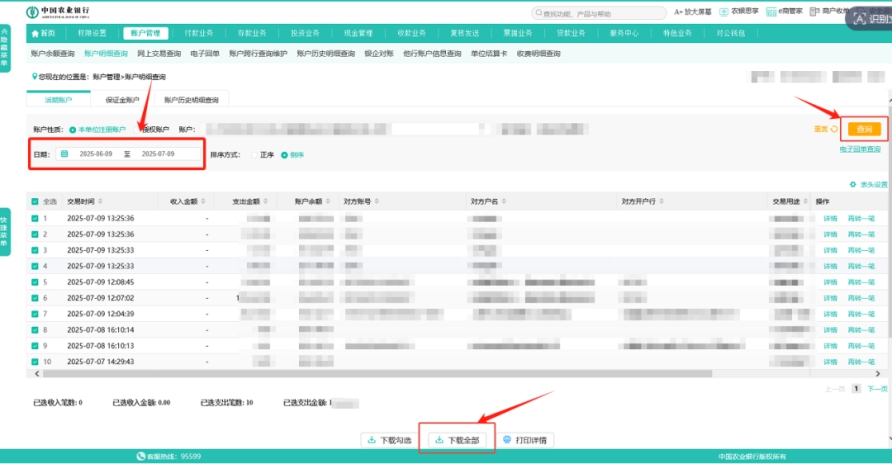Image resolution: width=892 pixels, height=464 pixels.
Task: Click the search magnifier in top search box
Action: 539,14
